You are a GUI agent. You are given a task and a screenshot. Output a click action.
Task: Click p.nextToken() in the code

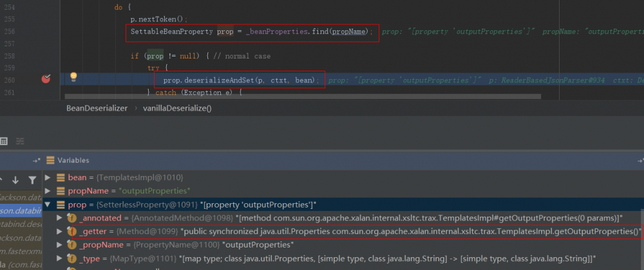[x=158, y=19]
